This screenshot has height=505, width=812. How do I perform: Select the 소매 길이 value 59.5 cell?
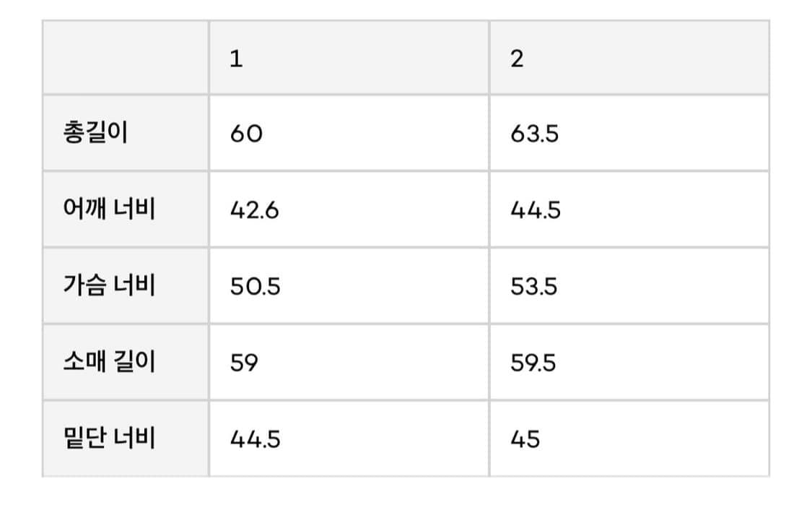629,362
